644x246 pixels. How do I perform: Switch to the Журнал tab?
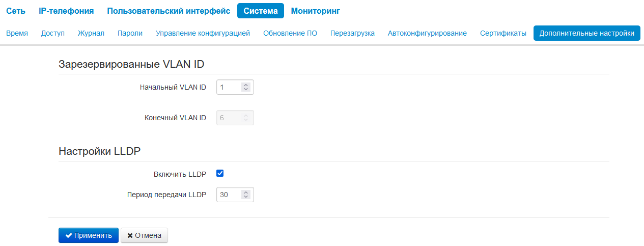[91, 33]
